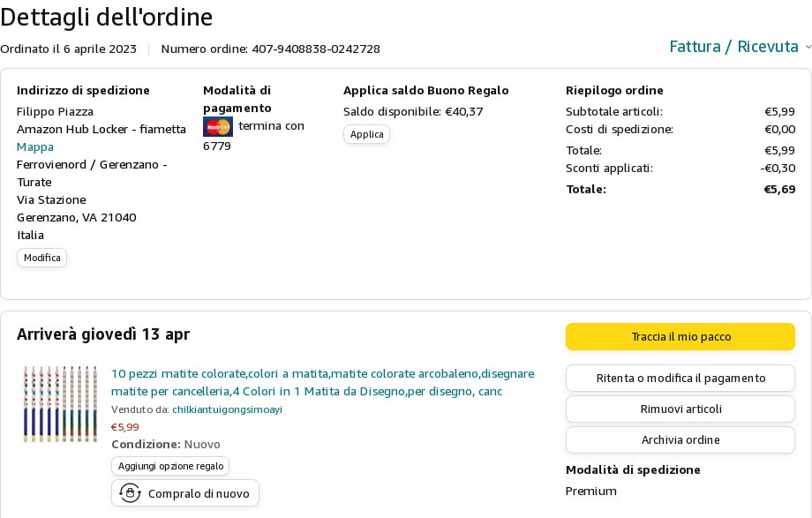Open the 10 pezzi matite colorate product title
The height and width of the screenshot is (518, 812).
(322, 381)
